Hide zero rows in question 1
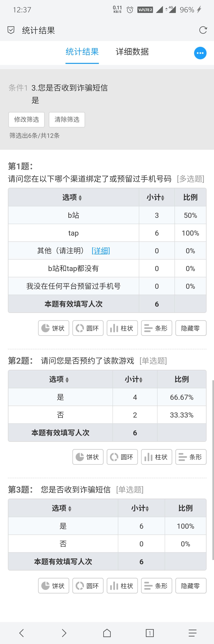 191,328
